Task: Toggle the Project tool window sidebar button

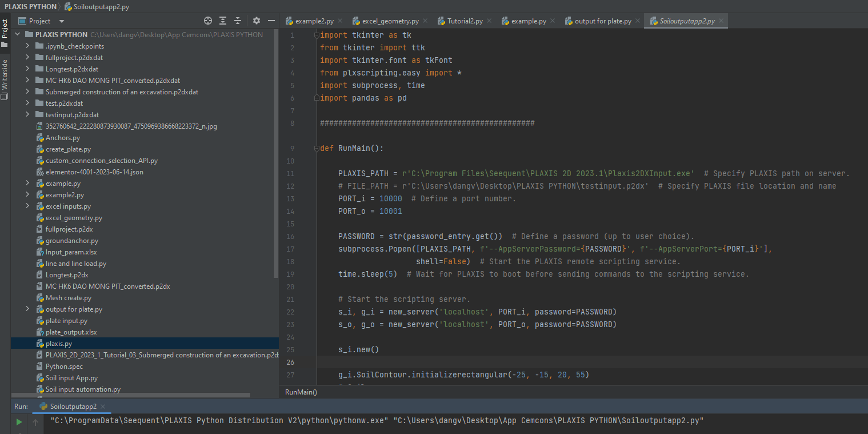Action: tap(5, 32)
